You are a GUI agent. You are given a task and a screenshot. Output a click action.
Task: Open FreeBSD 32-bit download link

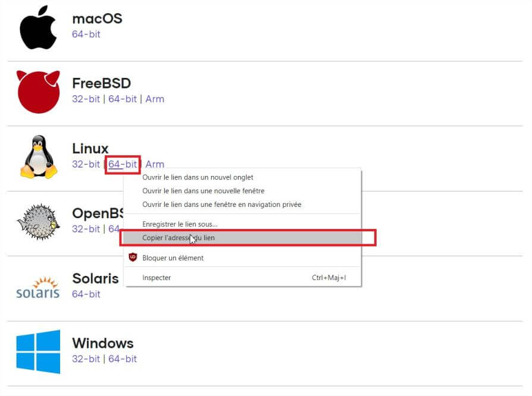click(86, 99)
